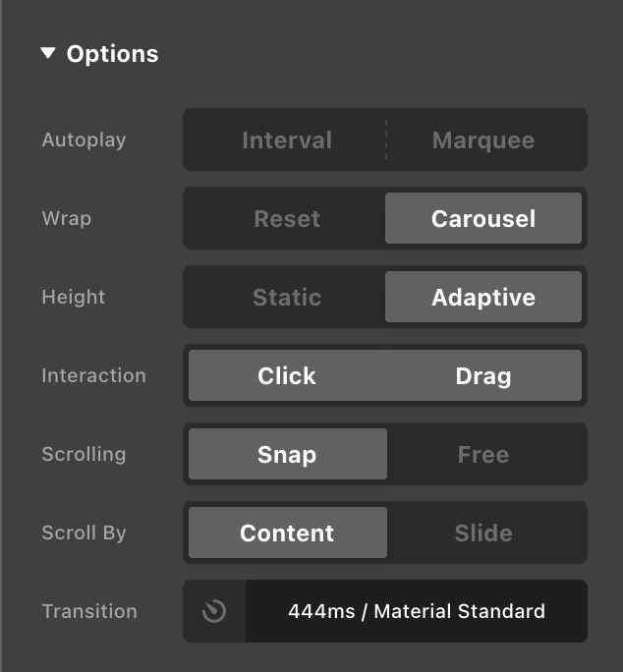Viewport: 623px width, 672px height.
Task: Toggle Click interaction
Action: (x=287, y=375)
